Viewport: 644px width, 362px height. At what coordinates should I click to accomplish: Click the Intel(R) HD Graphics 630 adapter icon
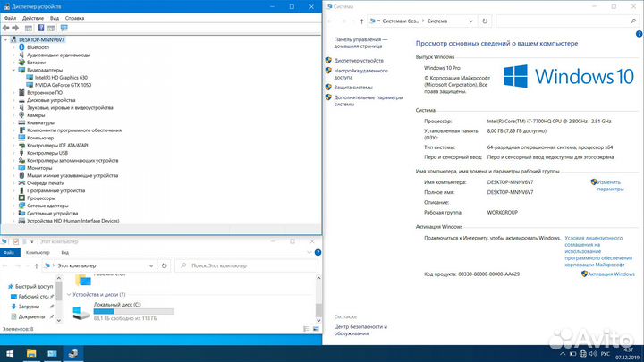(x=30, y=77)
